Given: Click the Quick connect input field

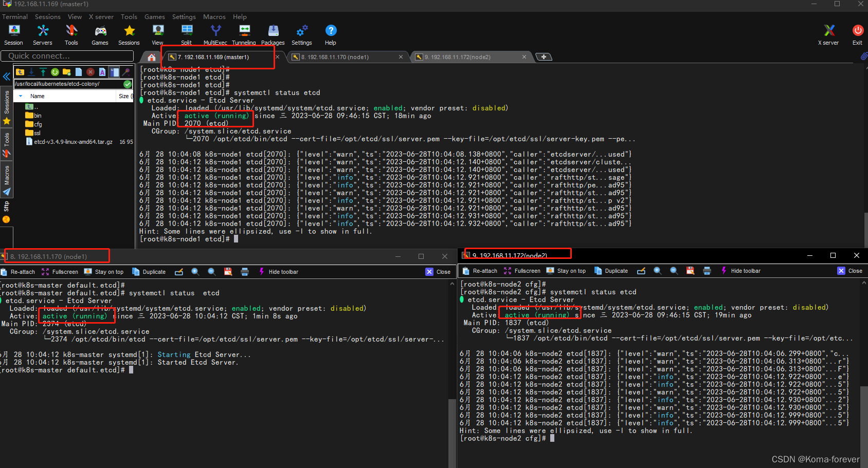Looking at the screenshot, I should click(x=67, y=56).
